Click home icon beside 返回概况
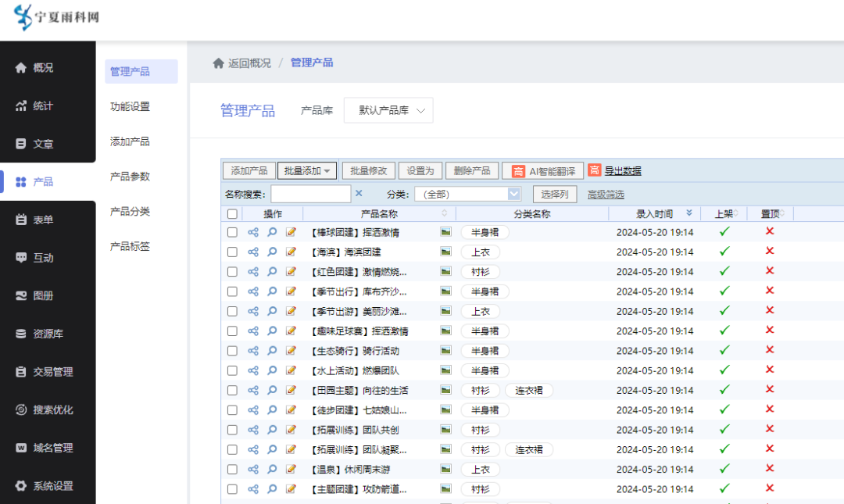 (219, 63)
